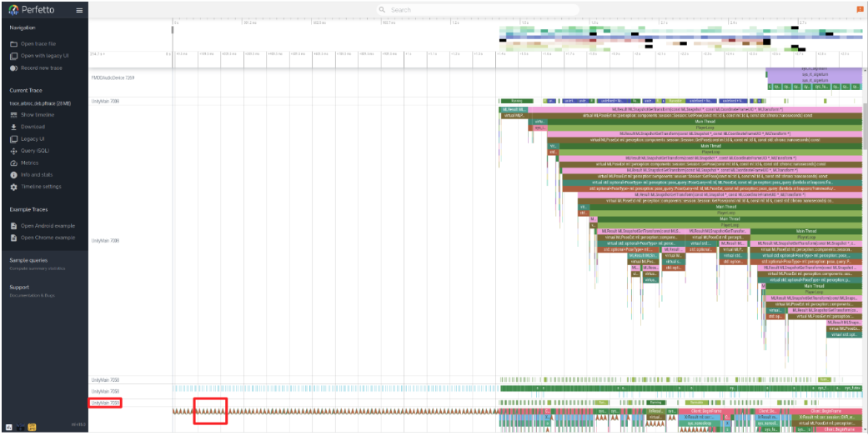Click the Open Chrome example link
Screen dimensions: 868x436
pos(47,238)
